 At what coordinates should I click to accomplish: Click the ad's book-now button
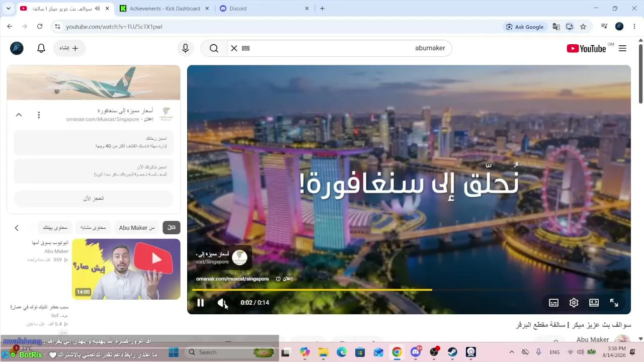tap(94, 199)
